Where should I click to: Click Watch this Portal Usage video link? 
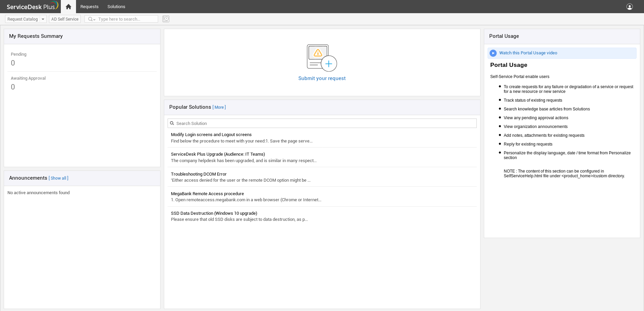coord(528,53)
